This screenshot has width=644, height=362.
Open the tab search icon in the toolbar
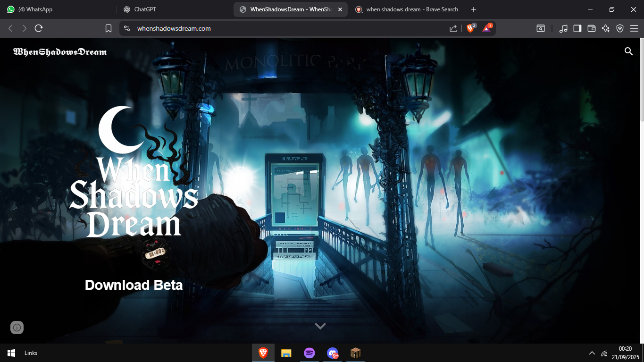click(x=541, y=28)
